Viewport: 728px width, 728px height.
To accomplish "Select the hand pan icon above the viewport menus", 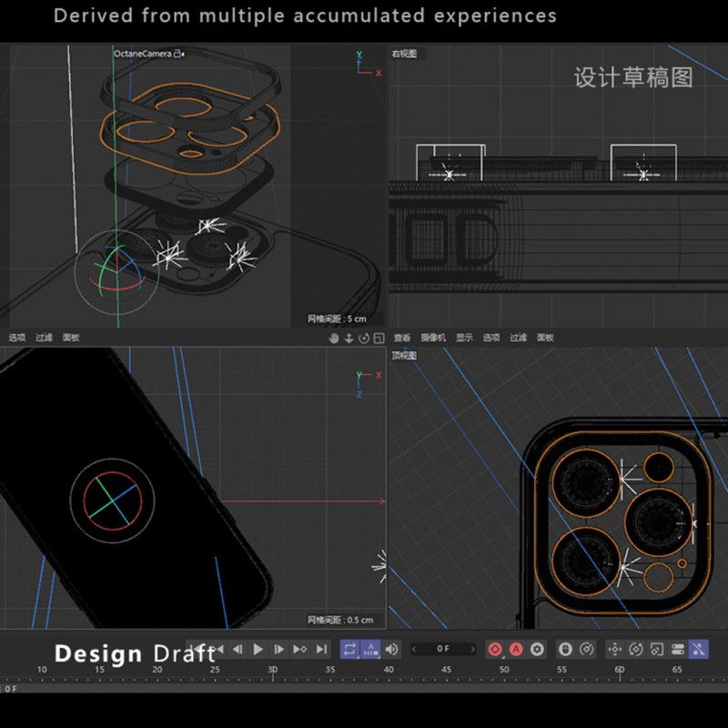I will (x=333, y=337).
